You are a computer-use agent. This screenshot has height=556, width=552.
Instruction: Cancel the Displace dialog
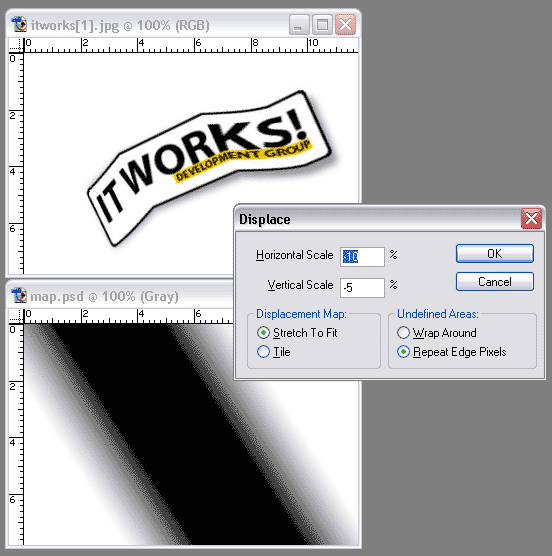(495, 282)
